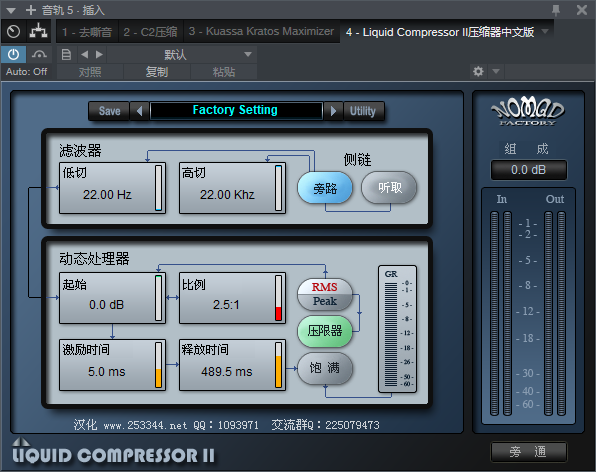This screenshot has height=472, width=596.
Task: Switch to 1 - 去嘶音 tab
Action: coord(87,32)
